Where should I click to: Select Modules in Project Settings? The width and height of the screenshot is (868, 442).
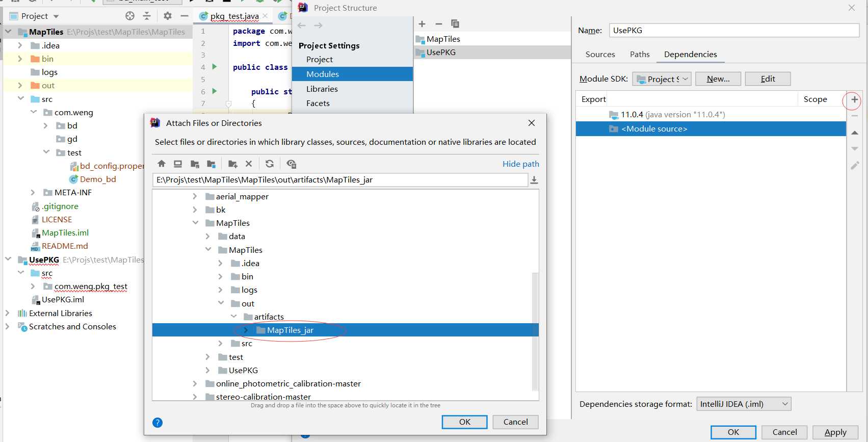352,74
